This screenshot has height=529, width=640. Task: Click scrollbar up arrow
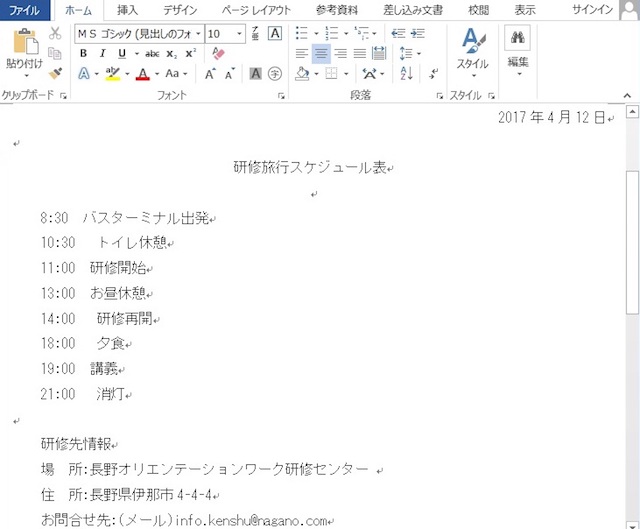pyautogui.click(x=632, y=111)
